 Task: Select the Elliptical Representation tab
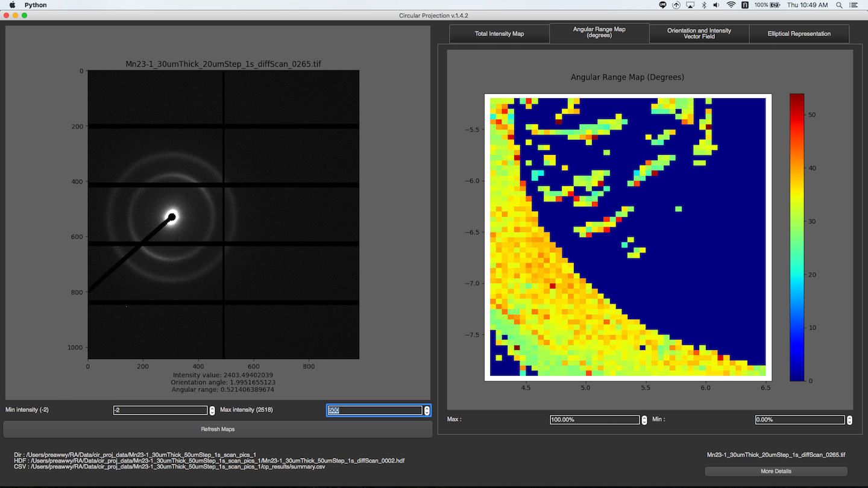[799, 34]
